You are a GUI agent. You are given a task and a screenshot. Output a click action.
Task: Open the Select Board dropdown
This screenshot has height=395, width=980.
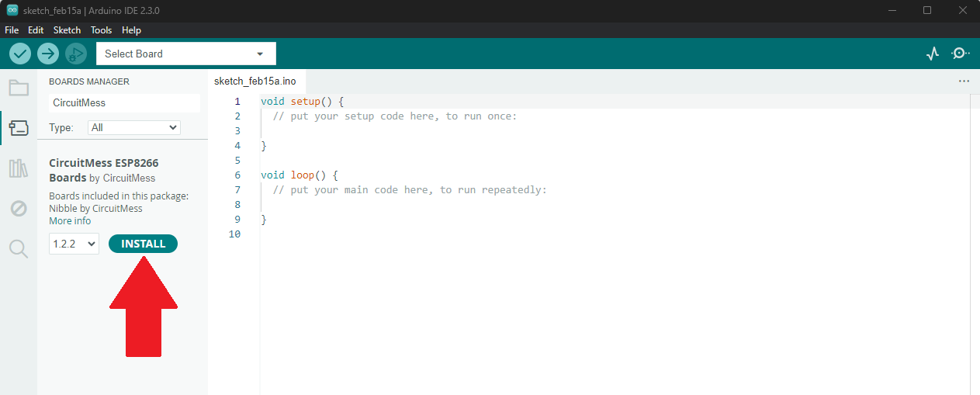[x=186, y=54]
